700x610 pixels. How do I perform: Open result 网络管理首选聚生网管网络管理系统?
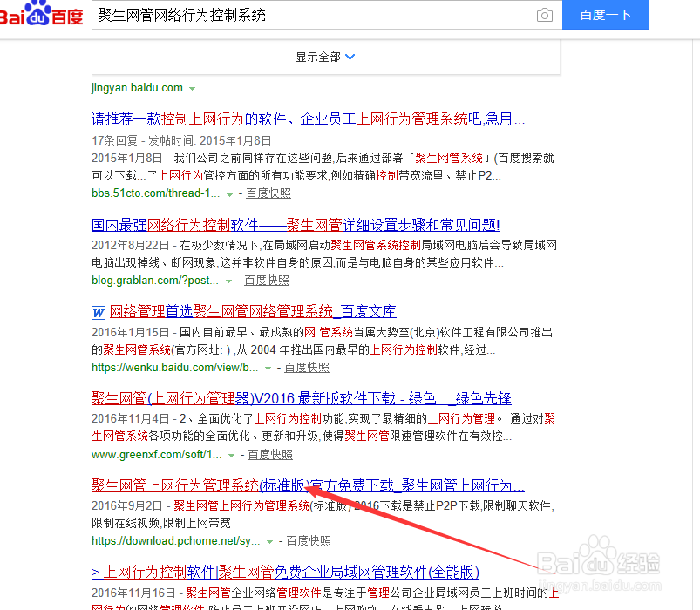[253, 311]
